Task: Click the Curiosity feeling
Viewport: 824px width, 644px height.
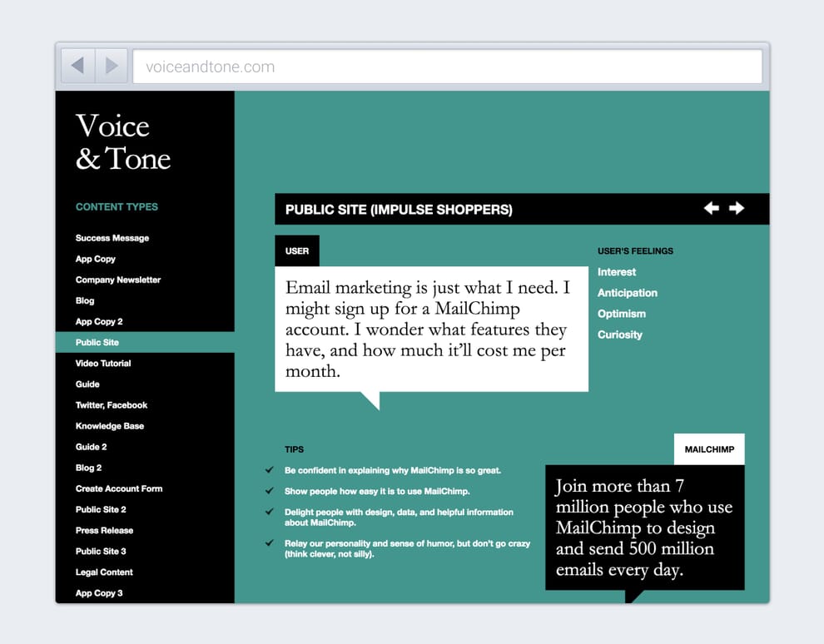Action: [619, 334]
